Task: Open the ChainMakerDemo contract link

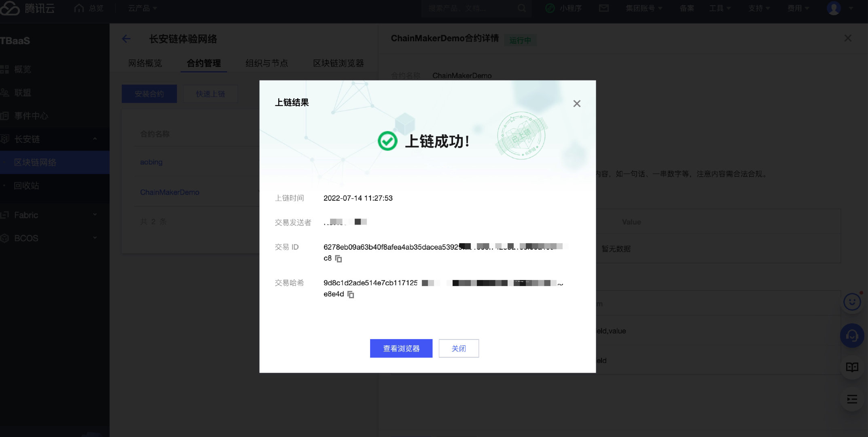Action: [x=169, y=192]
